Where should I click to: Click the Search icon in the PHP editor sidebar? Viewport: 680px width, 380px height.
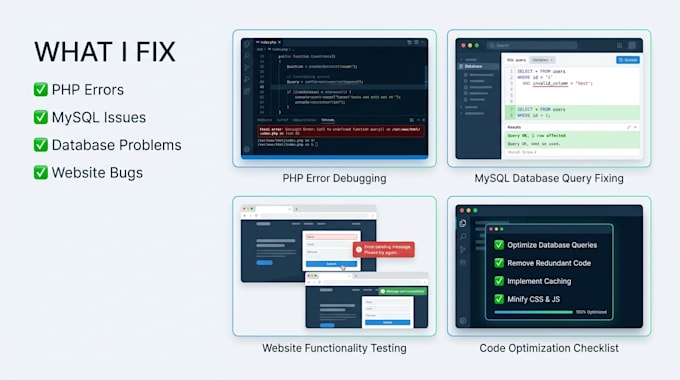click(x=247, y=56)
